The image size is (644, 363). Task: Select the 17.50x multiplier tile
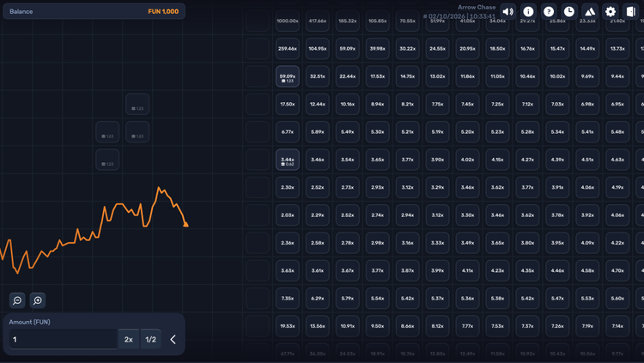click(288, 105)
